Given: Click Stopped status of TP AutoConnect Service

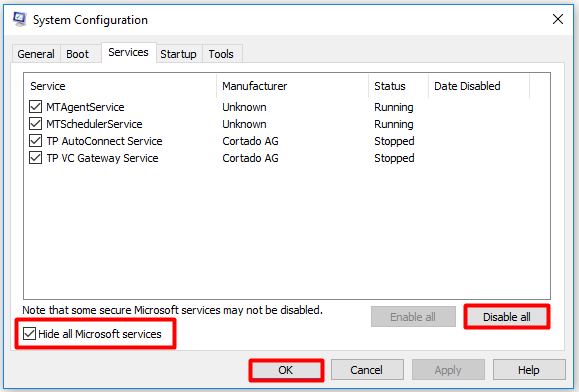Looking at the screenshot, I should 394,141.
